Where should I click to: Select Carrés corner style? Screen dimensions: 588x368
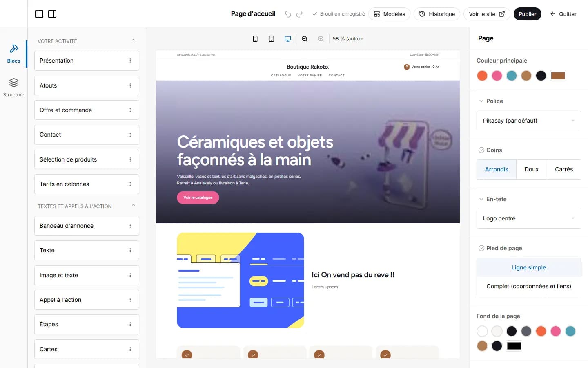coord(564,169)
